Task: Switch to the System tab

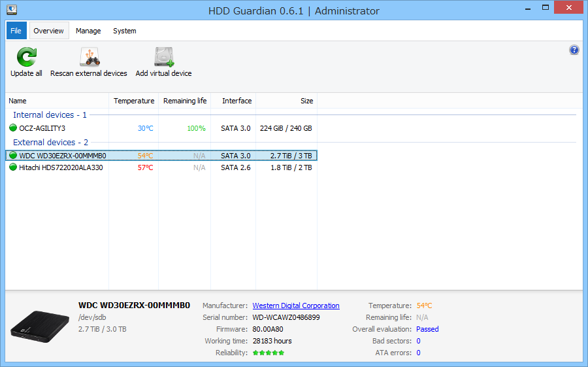Action: click(125, 31)
